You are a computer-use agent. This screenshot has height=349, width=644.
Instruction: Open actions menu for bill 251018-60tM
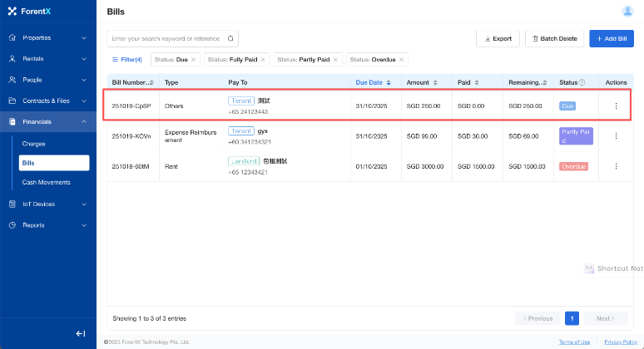[x=616, y=166]
